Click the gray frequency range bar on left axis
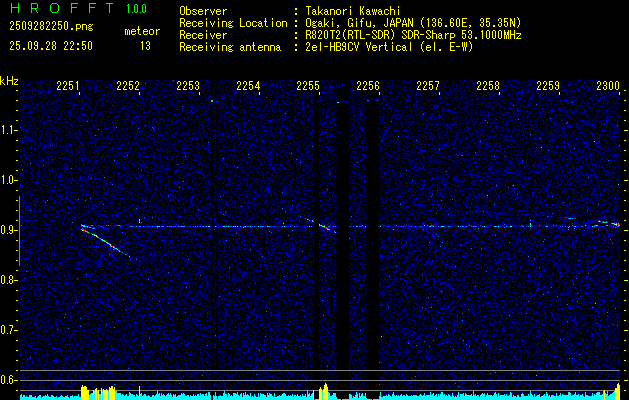The width and height of the screenshot is (629, 400). [19, 231]
